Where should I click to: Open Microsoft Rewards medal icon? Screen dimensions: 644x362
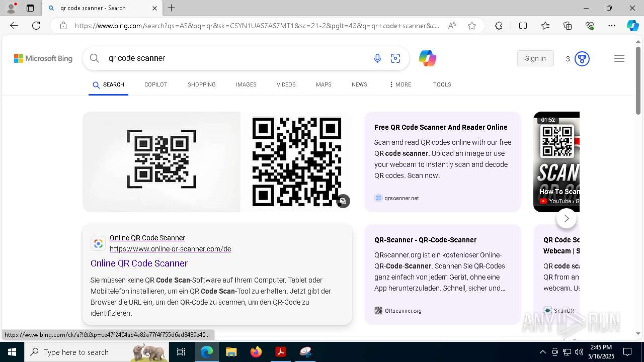[582, 59]
